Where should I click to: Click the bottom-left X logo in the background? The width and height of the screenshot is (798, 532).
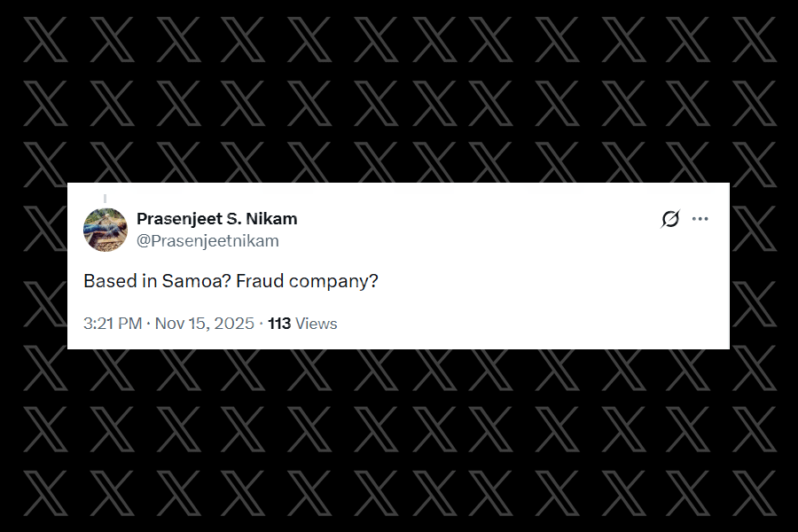pyautogui.click(x=44, y=493)
